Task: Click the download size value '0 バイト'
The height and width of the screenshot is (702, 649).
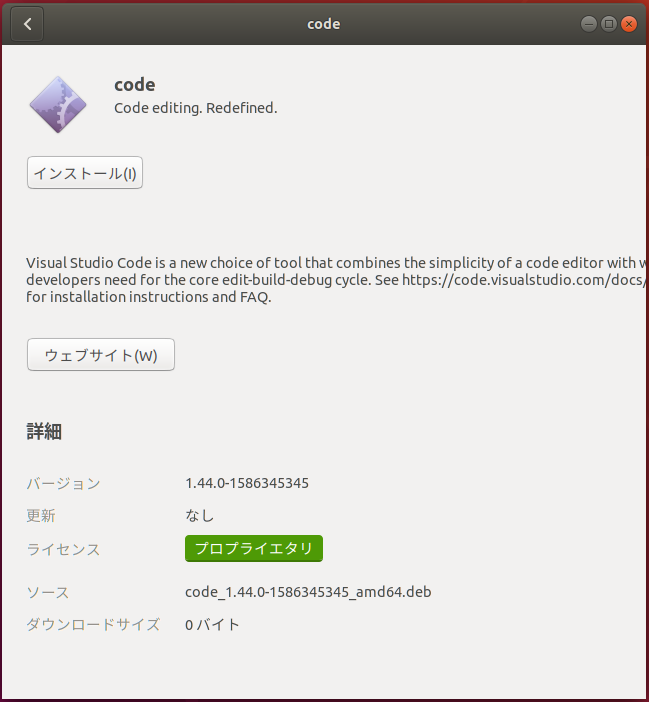Action: point(213,625)
